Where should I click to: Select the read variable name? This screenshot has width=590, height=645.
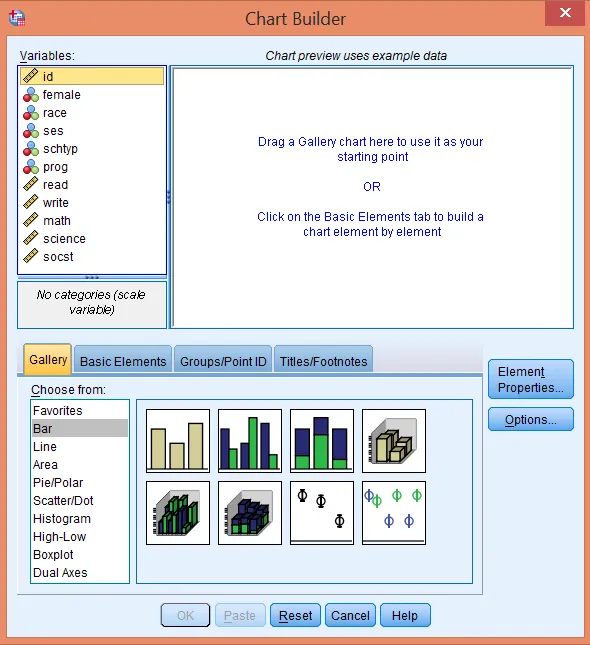point(56,185)
